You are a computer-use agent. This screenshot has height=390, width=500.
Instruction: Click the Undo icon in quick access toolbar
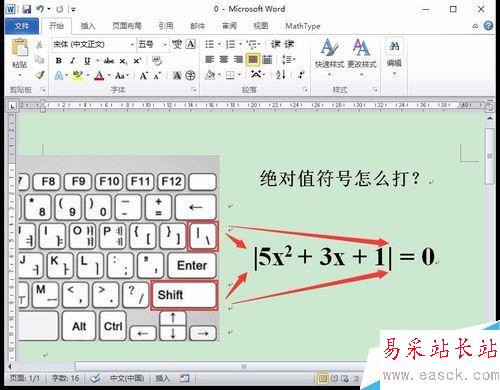pyautogui.click(x=40, y=9)
